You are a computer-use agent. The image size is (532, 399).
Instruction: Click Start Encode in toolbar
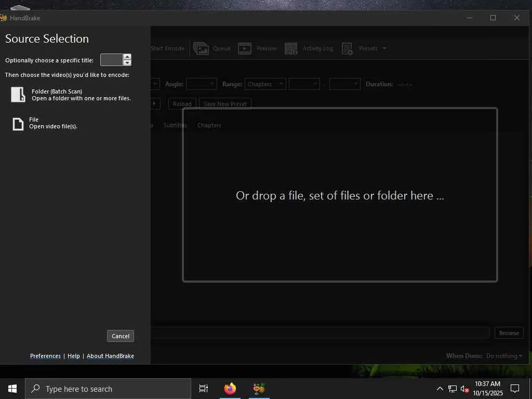(168, 48)
